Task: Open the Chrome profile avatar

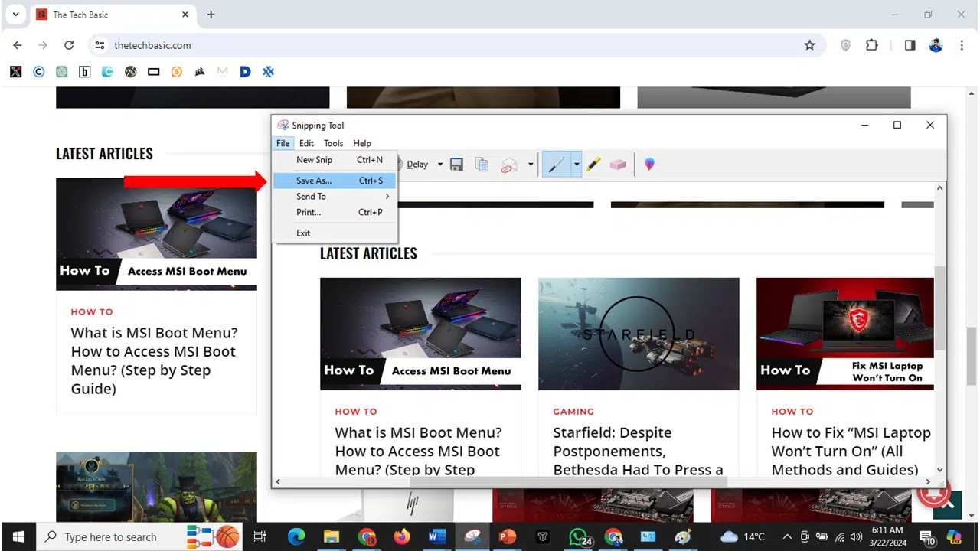Action: pyautogui.click(x=936, y=45)
